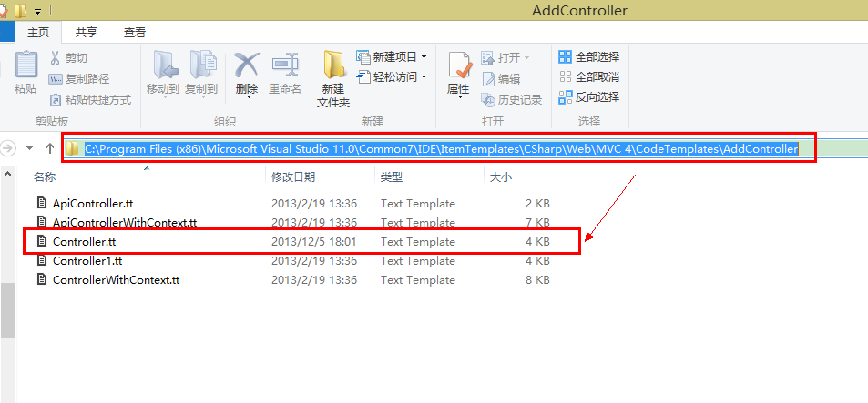This screenshot has height=403, width=868.
Task: Click Paste shortcut (粘贴快捷方式)
Action: (x=90, y=100)
